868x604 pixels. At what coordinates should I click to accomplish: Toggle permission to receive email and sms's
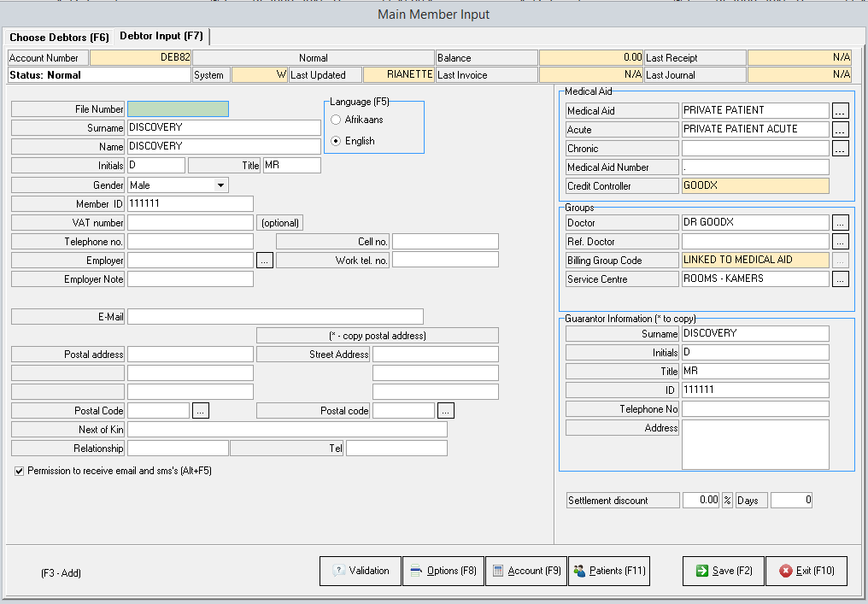click(x=20, y=471)
